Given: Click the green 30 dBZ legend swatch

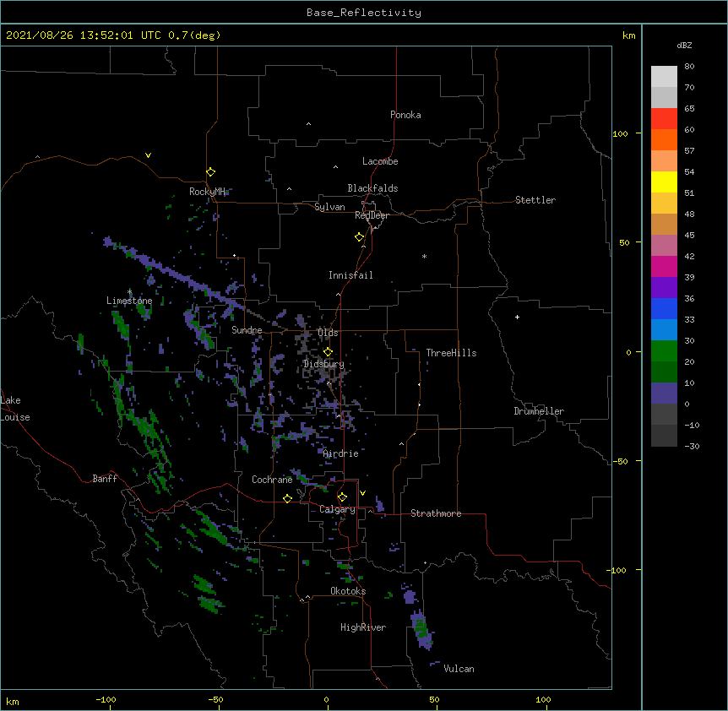Looking at the screenshot, I should (x=664, y=351).
